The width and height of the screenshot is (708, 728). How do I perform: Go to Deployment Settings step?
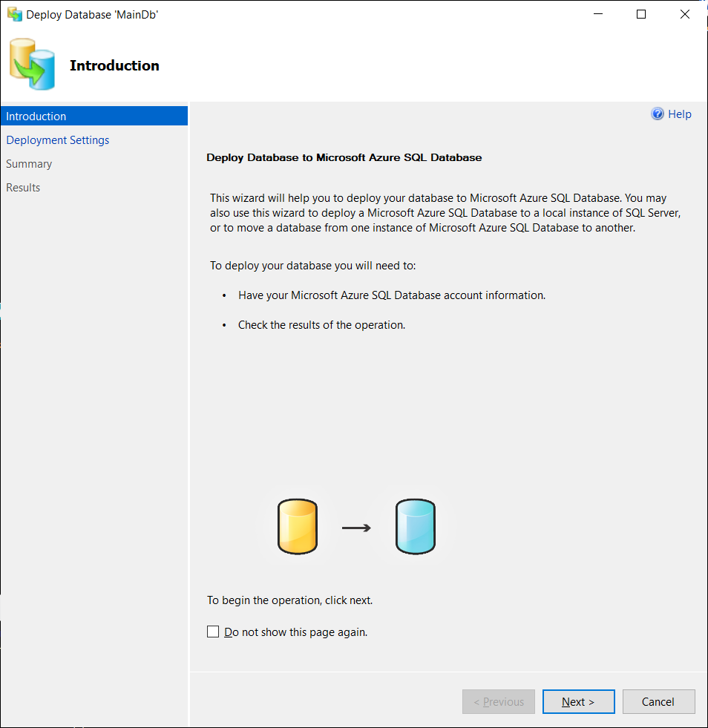(x=58, y=140)
